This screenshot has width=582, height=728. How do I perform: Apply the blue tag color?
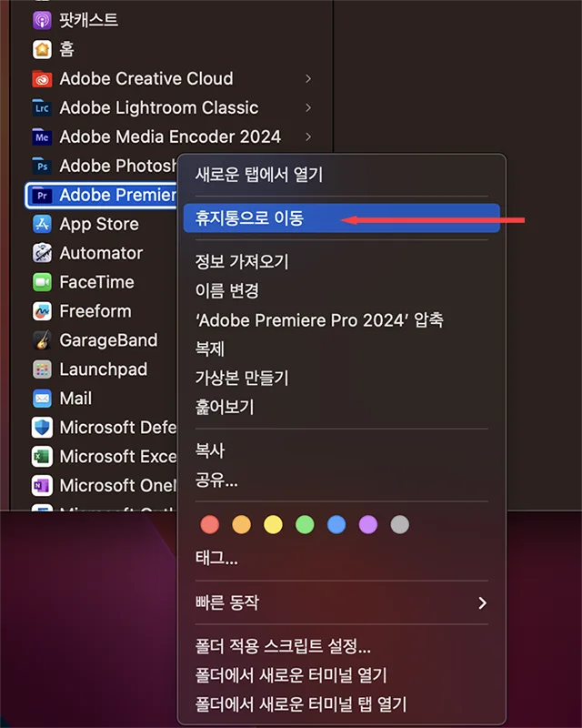pyautogui.click(x=336, y=525)
